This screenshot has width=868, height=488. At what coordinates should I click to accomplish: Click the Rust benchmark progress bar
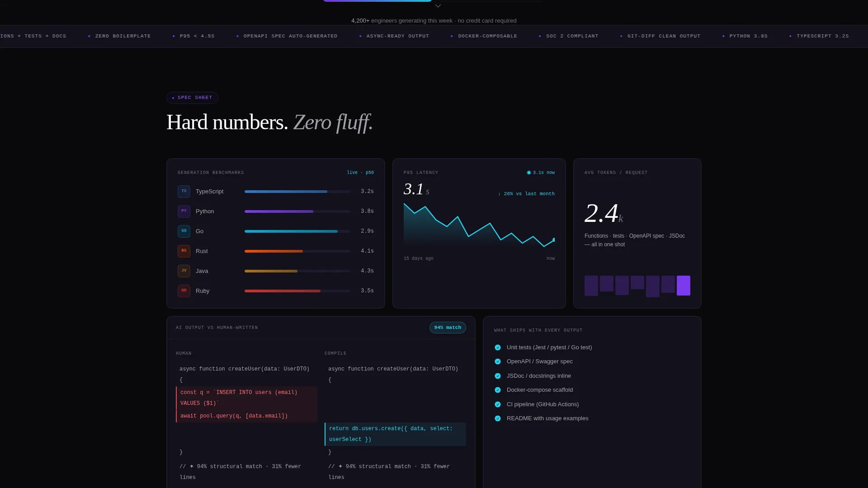click(297, 251)
